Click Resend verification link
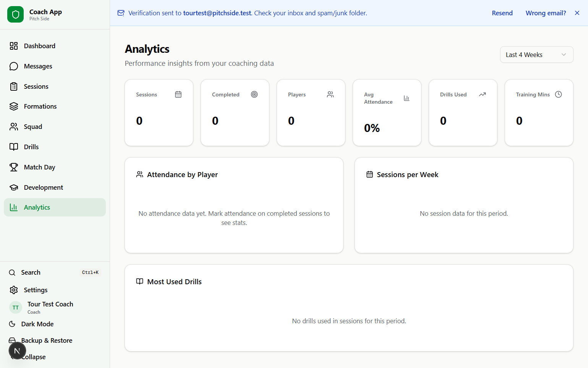 point(502,13)
